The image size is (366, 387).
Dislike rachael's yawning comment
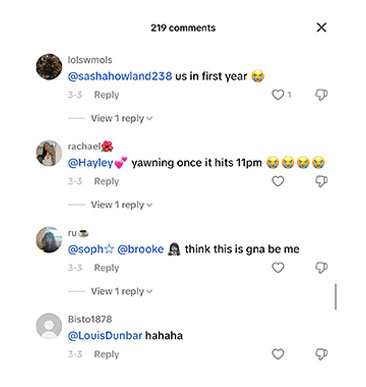321,181
